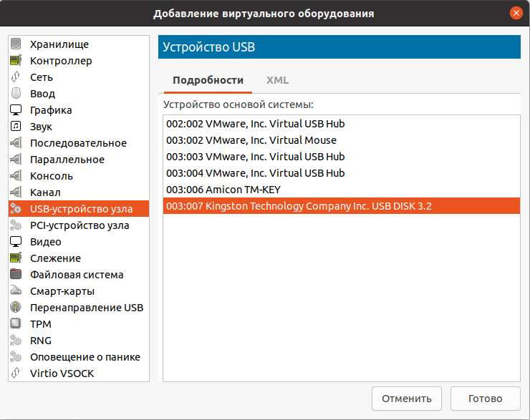Select 003:007 Kingston USB DISK 3.2
This screenshot has width=530, height=420.
(342, 206)
